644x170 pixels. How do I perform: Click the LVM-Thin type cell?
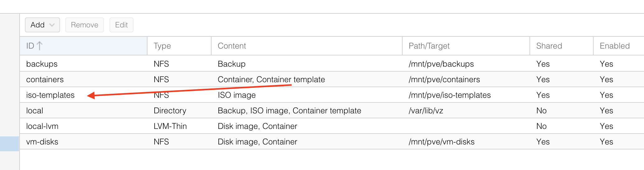[170, 126]
